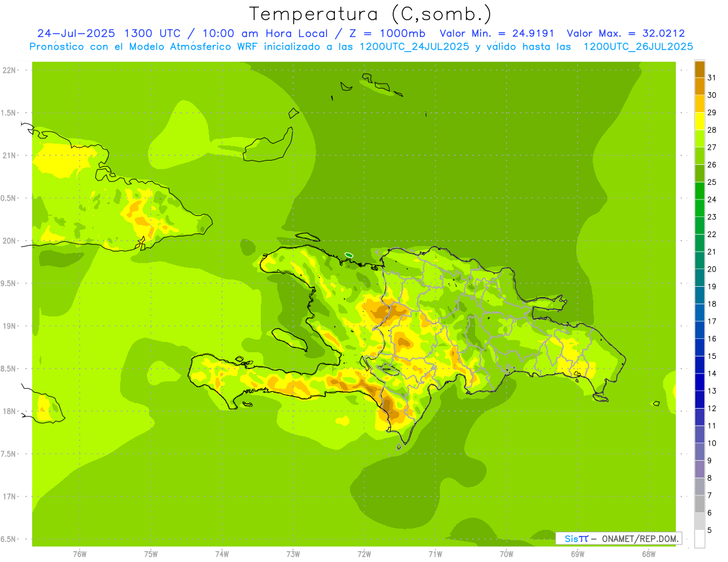Click the legend value "20"
Screen dimensions: 728x562
(712, 269)
